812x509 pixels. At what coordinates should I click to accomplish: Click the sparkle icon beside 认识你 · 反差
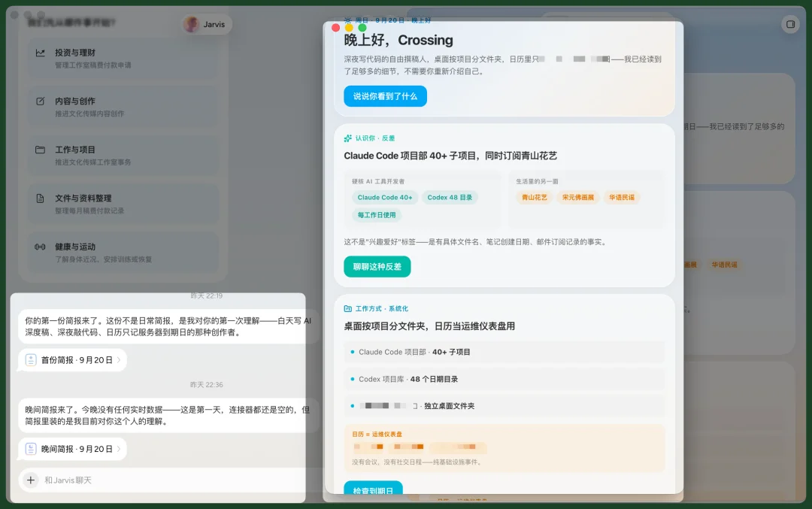pos(348,138)
